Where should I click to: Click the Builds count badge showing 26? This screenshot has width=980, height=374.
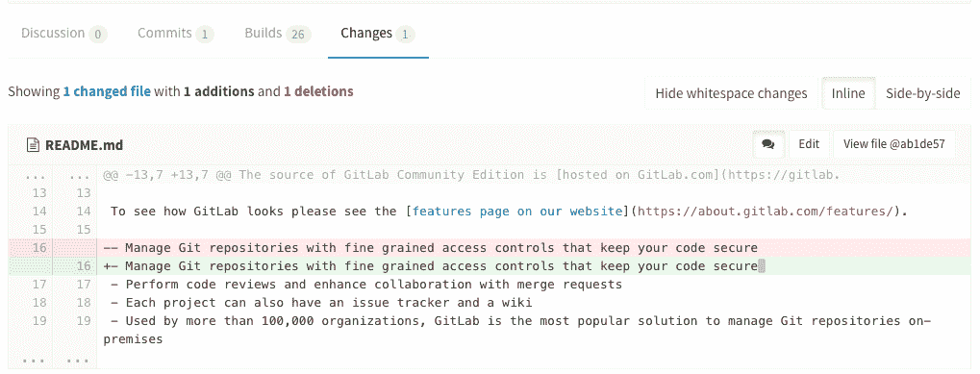coord(298,35)
